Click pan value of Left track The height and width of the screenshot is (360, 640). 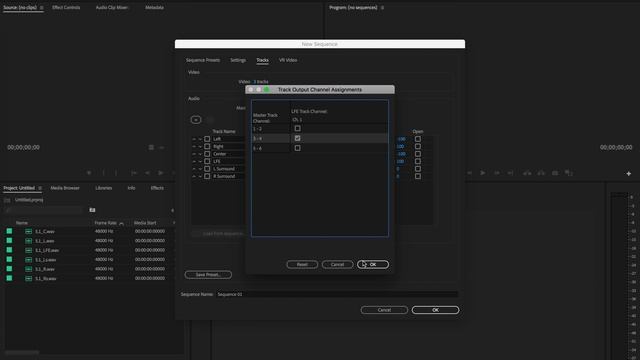tap(401, 139)
